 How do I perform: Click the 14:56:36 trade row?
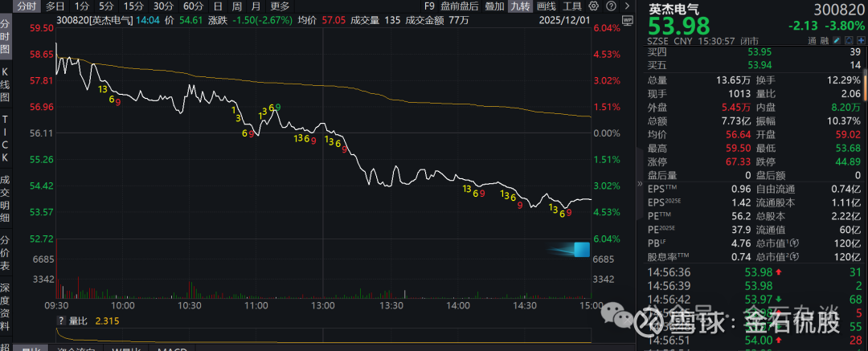(755, 271)
